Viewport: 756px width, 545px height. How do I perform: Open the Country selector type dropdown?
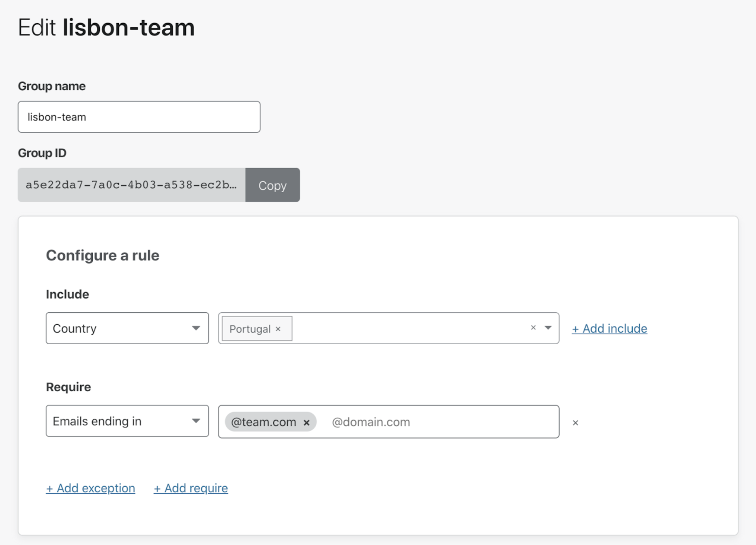point(127,328)
